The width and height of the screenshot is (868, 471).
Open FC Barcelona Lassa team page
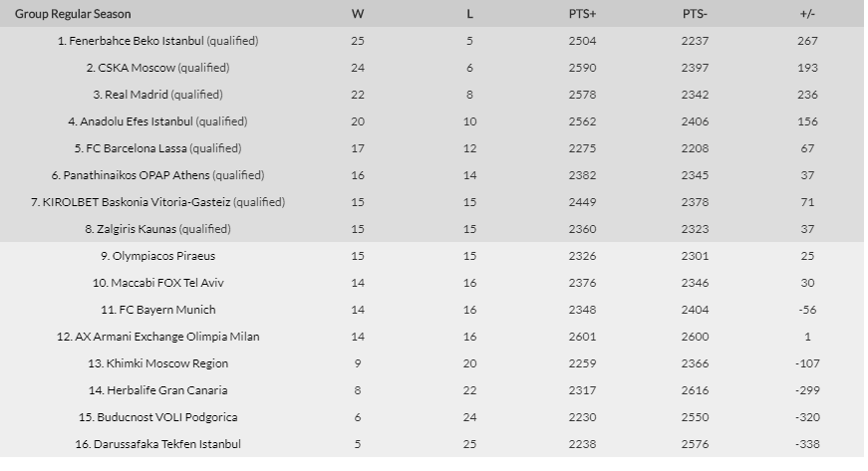pos(145,148)
